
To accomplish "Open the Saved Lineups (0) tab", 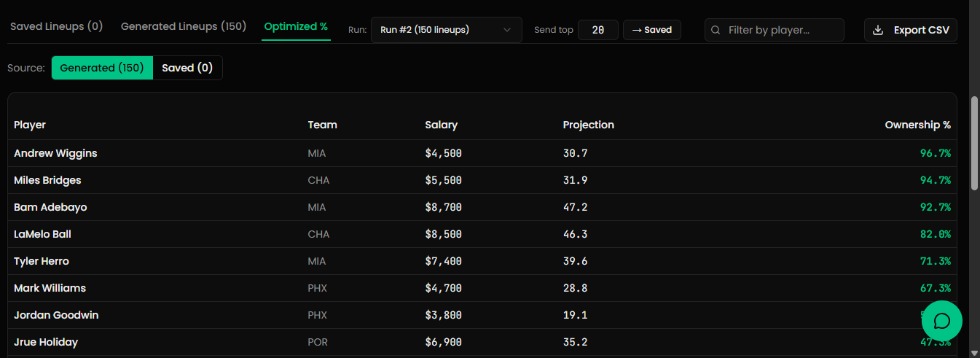I will pyautogui.click(x=56, y=26).
